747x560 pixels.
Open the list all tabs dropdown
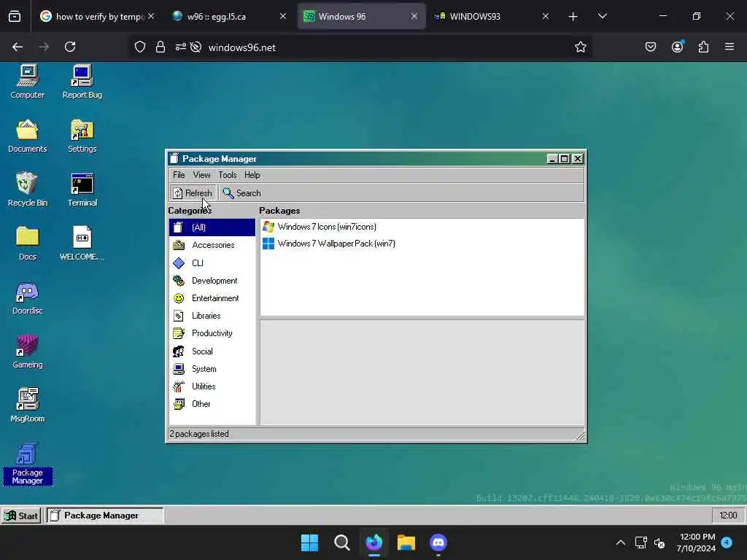602,17
